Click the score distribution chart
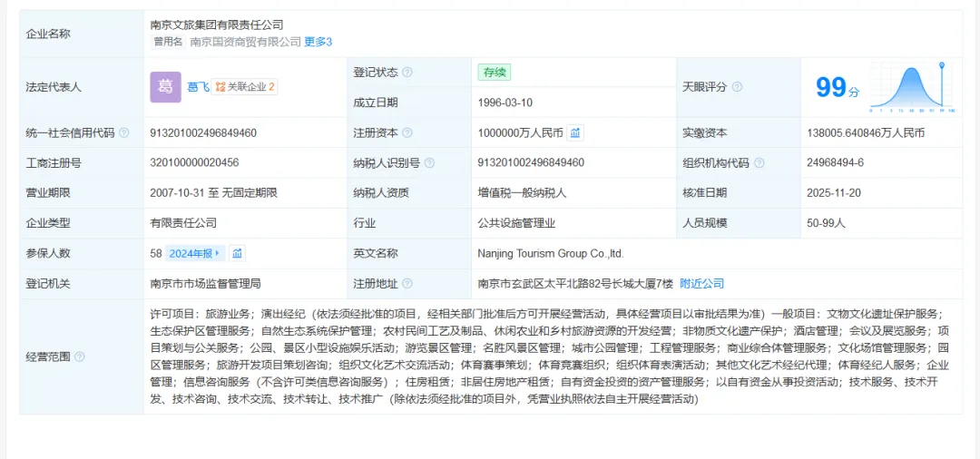Screen dimensions: 980x459 tap(912, 87)
